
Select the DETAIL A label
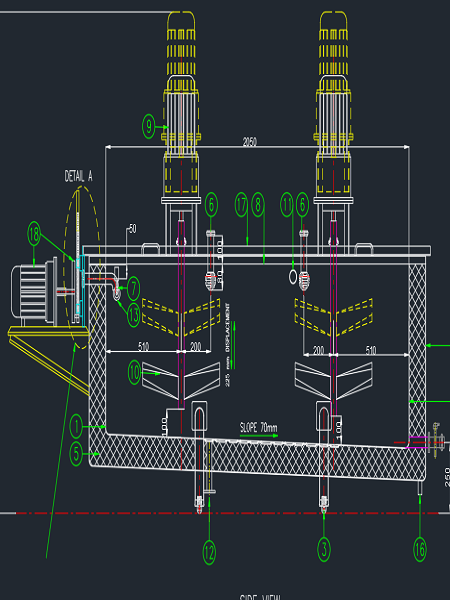[78, 176]
